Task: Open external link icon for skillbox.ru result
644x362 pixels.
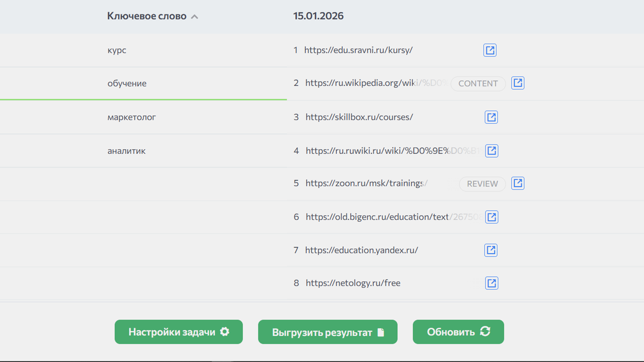Action: 491,117
